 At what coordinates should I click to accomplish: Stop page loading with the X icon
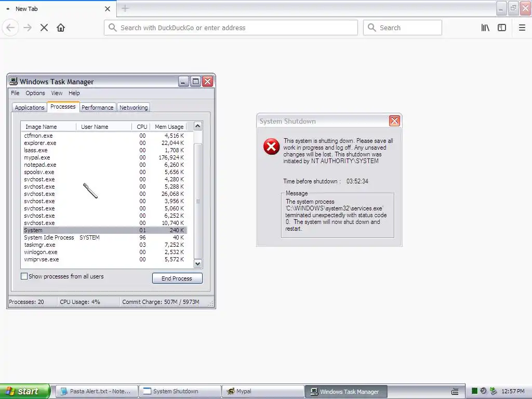tap(44, 28)
